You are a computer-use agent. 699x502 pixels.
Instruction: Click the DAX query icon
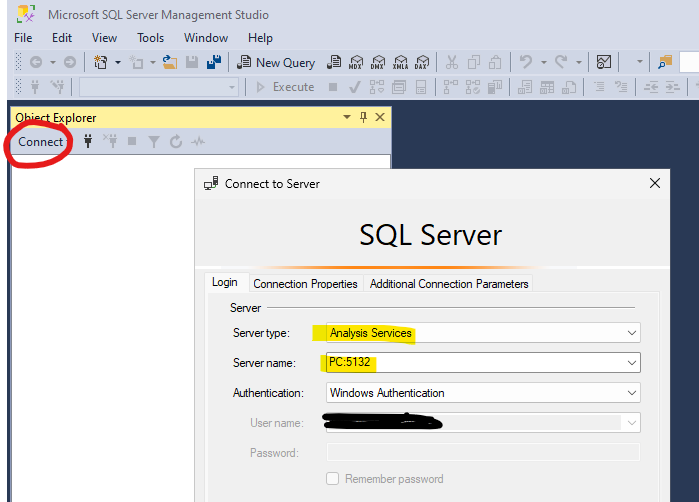[422, 62]
